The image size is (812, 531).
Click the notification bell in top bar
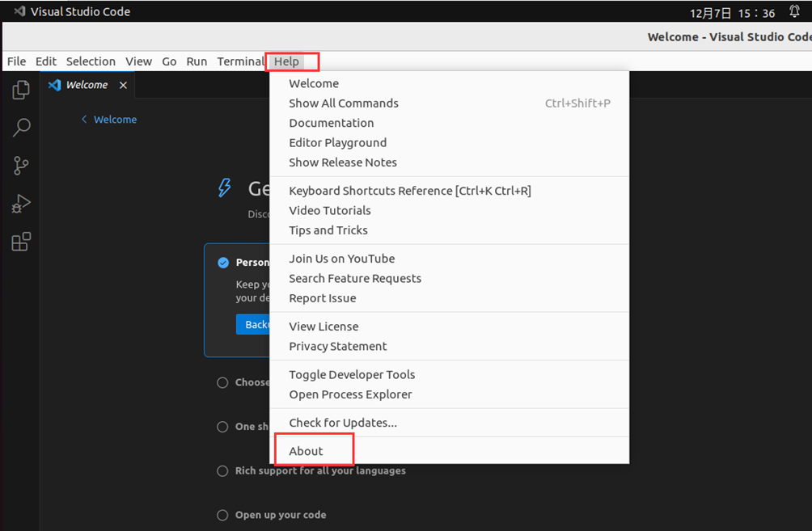click(x=794, y=11)
